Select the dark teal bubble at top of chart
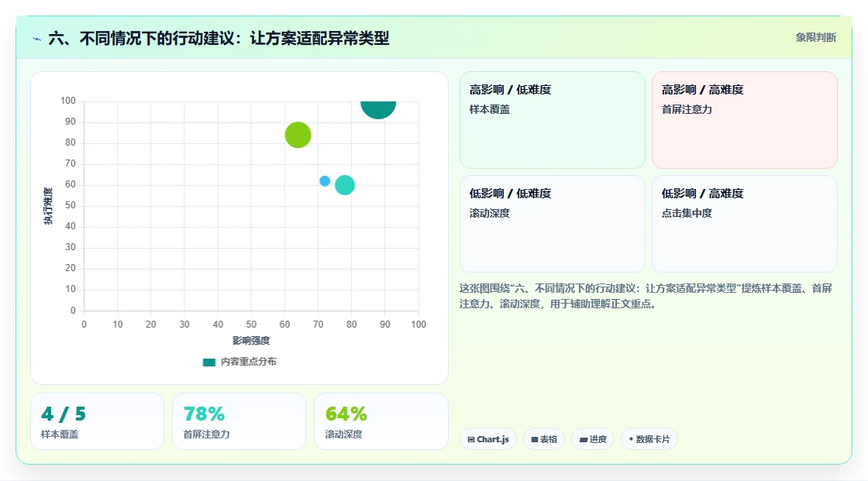The image size is (868, 481). click(378, 109)
